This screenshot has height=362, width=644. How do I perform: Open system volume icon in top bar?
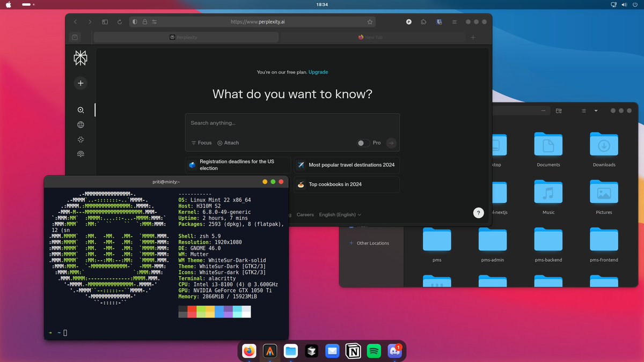point(624,4)
